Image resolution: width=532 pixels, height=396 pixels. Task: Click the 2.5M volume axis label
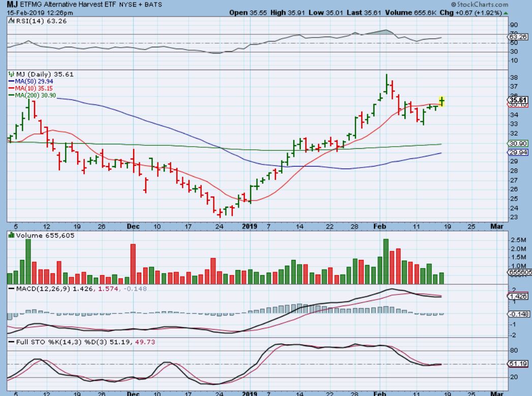click(x=518, y=240)
